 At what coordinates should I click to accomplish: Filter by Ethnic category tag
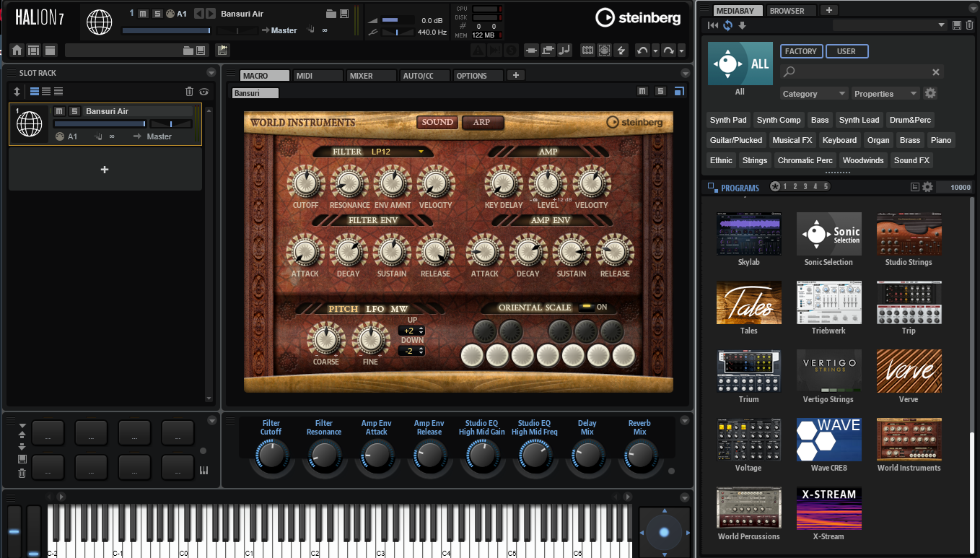721,160
